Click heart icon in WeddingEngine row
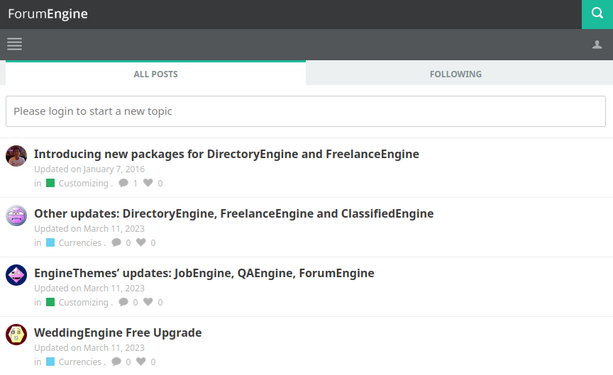The width and height of the screenshot is (613, 375). coord(141,361)
